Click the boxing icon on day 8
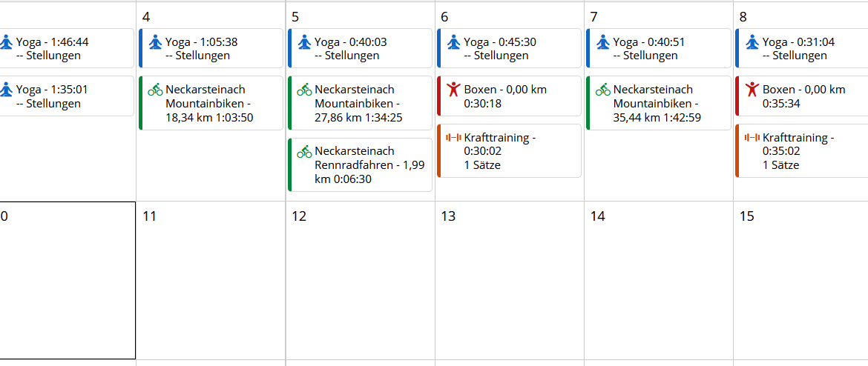This screenshot has width=868, height=366. coord(752,90)
